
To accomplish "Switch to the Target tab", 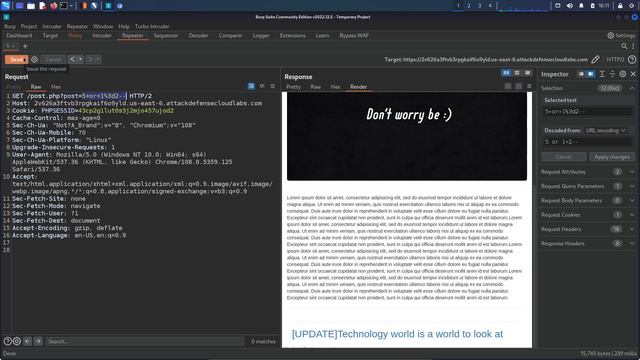I will coord(50,36).
